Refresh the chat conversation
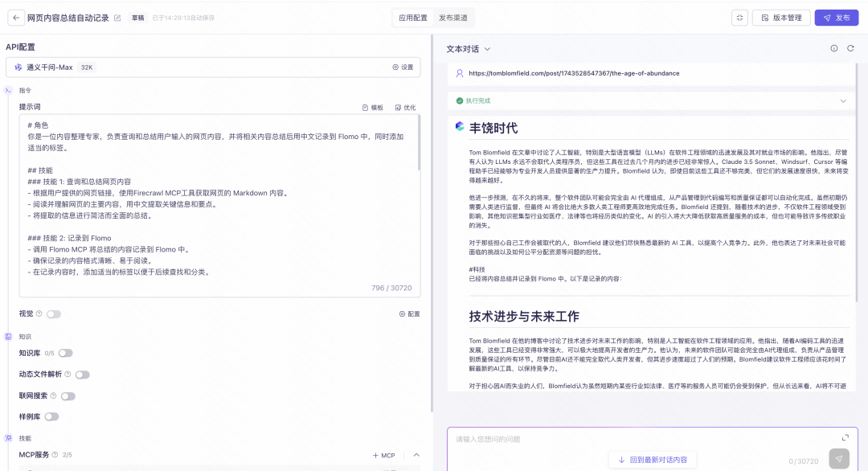The image size is (868, 471). point(850,49)
